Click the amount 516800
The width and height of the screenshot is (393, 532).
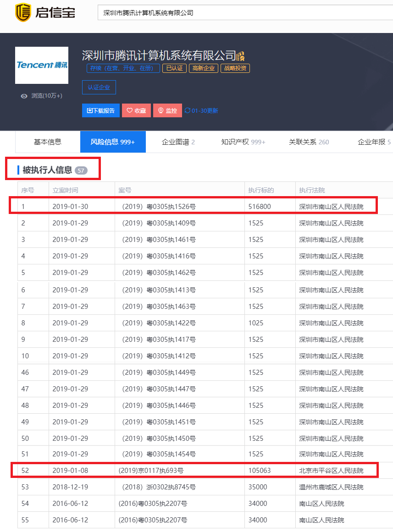pos(260,207)
